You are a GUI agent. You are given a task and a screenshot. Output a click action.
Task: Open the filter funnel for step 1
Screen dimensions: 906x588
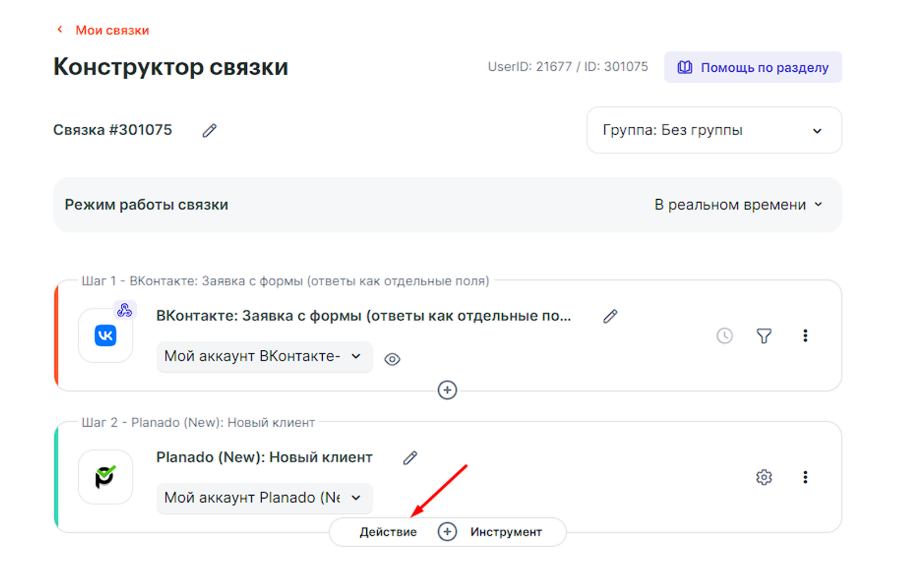coord(764,336)
